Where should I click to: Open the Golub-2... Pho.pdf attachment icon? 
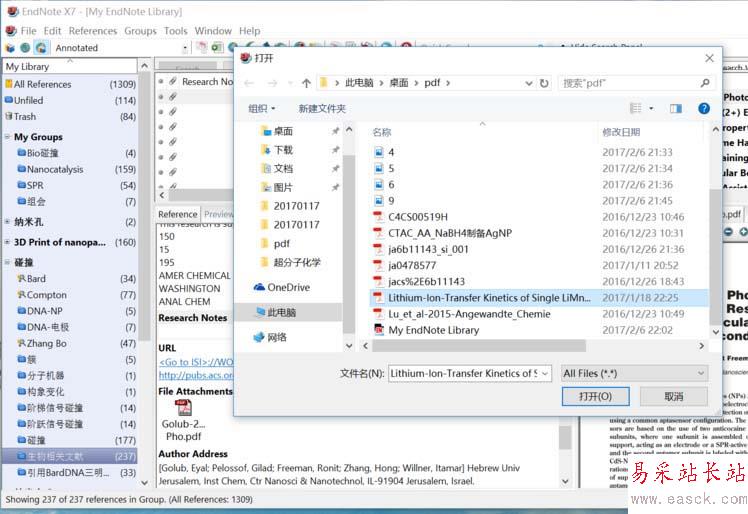[183, 408]
